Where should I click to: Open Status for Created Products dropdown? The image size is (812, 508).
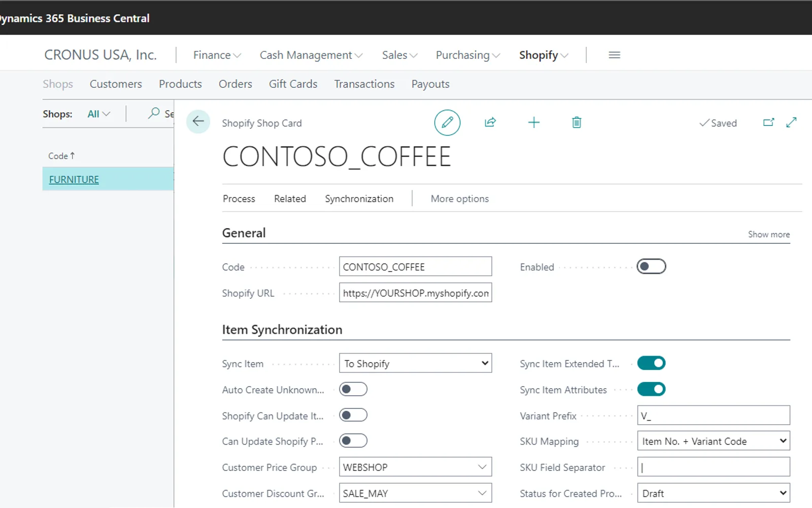(714, 493)
